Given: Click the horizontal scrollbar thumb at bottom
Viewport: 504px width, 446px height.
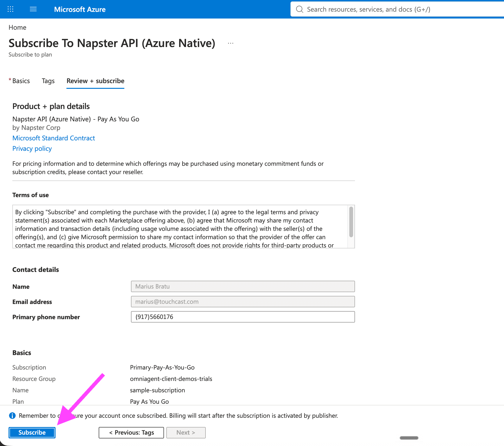Looking at the screenshot, I should [x=409, y=438].
